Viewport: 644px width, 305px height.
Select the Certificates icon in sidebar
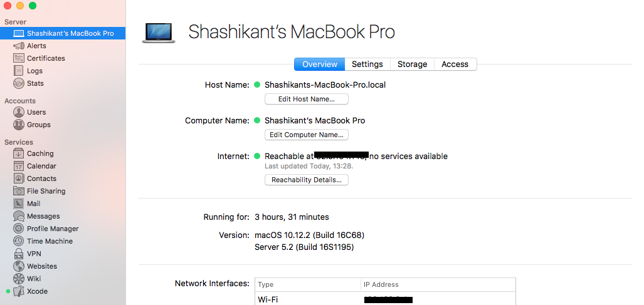19,58
